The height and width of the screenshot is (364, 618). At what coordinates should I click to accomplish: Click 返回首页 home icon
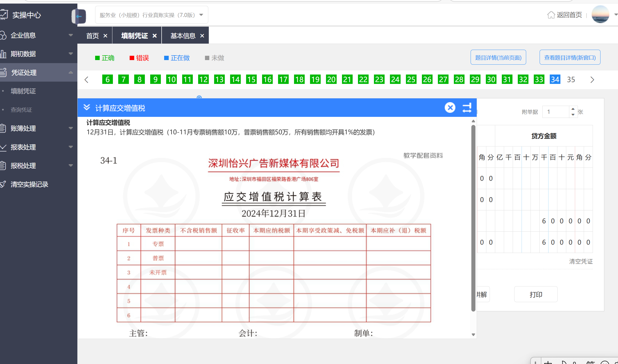click(551, 15)
